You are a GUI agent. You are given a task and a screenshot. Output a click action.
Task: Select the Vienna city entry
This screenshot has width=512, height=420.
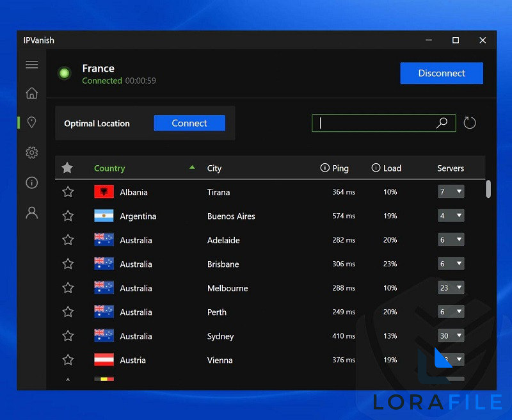pos(220,360)
